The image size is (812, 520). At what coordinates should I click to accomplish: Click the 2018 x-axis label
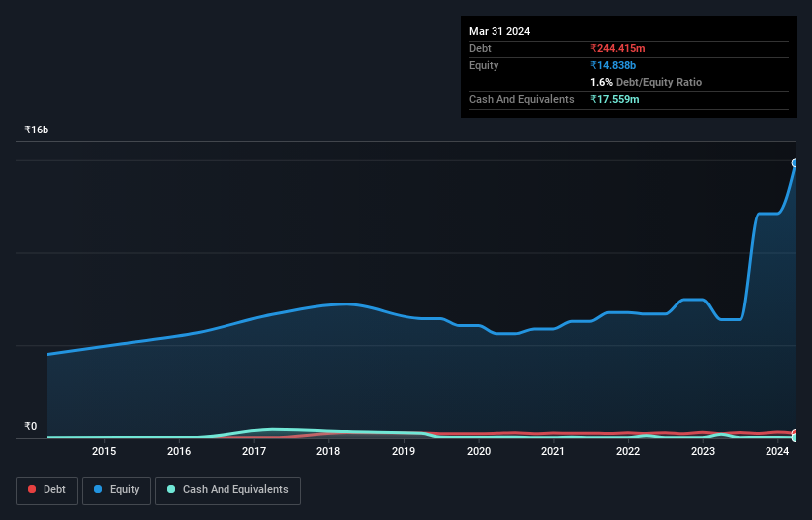(x=328, y=451)
